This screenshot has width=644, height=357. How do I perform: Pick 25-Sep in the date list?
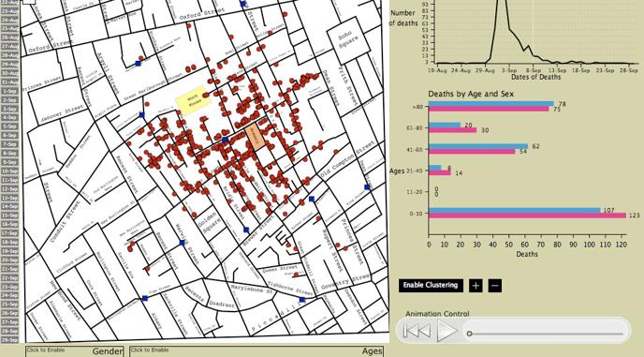9,305
